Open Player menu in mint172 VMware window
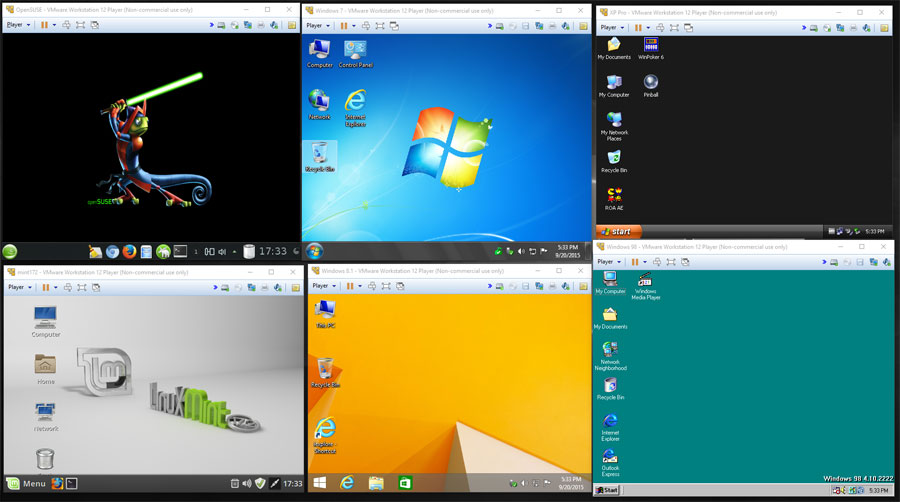Viewport: 900px width, 502px height. [20, 287]
